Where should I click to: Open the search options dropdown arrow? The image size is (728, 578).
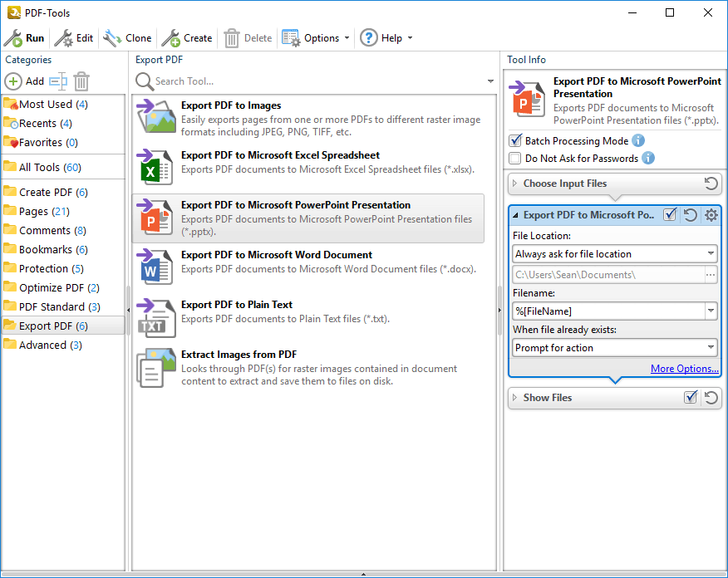coord(490,81)
